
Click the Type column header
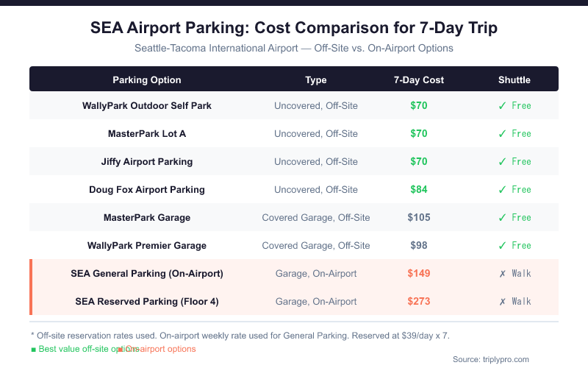(316, 80)
